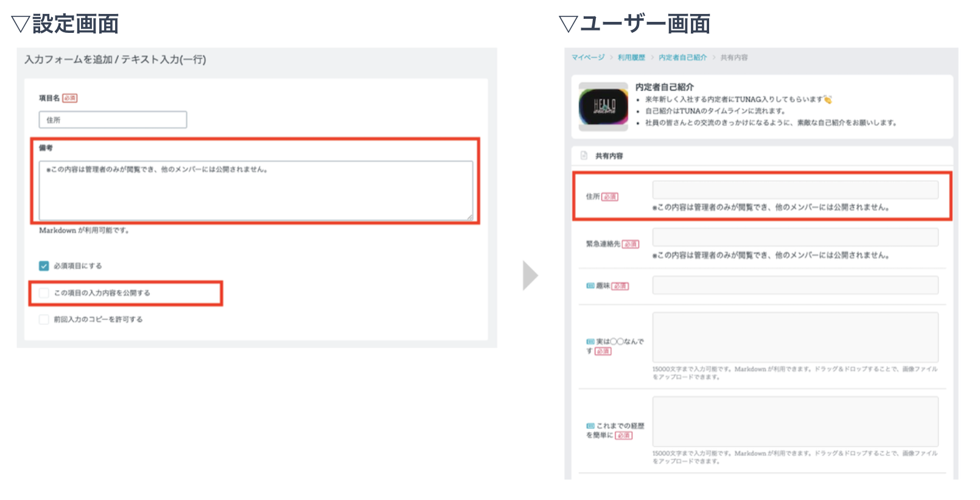Click the gray play arrow between screens
This screenshot has height=500, width=980.
530,276
